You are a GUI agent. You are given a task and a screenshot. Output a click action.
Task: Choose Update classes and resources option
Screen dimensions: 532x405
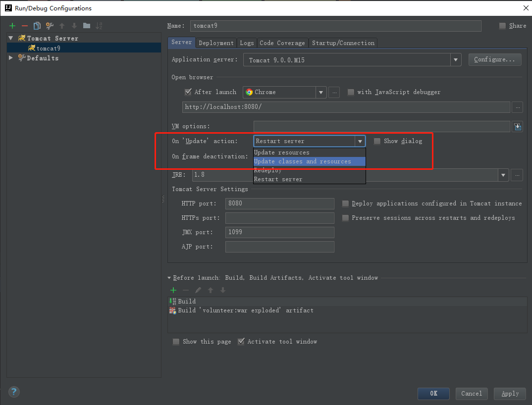310,161
